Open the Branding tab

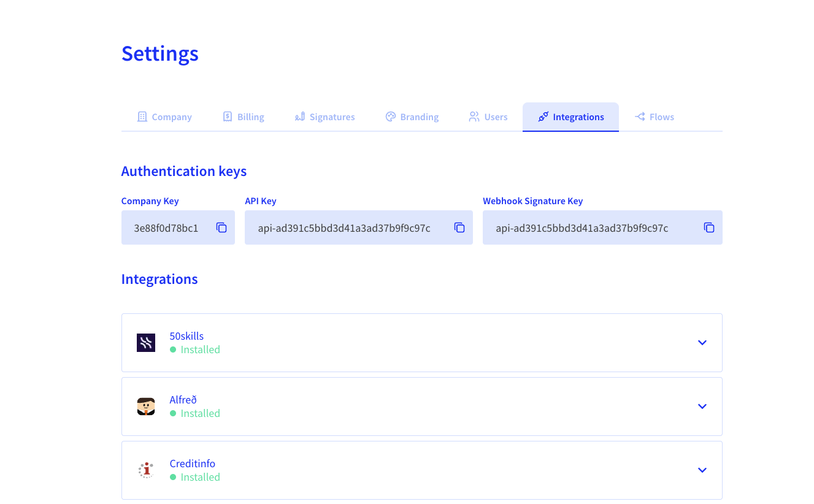click(412, 116)
